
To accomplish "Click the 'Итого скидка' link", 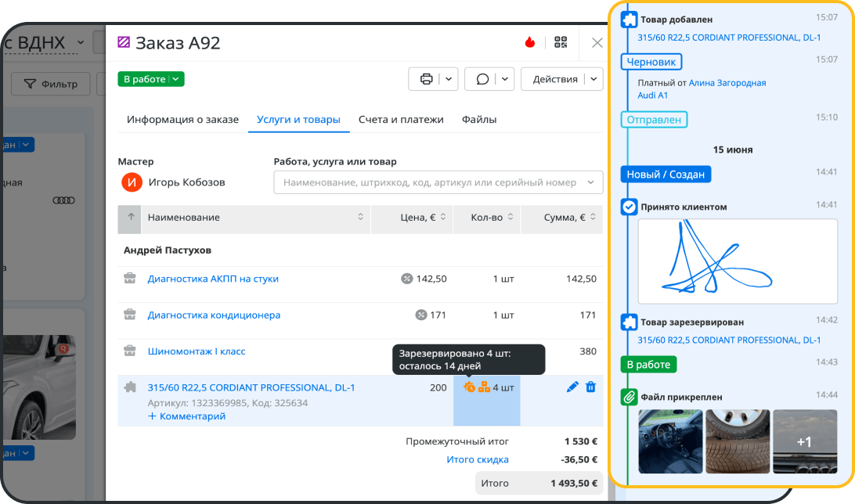I will 478,460.
